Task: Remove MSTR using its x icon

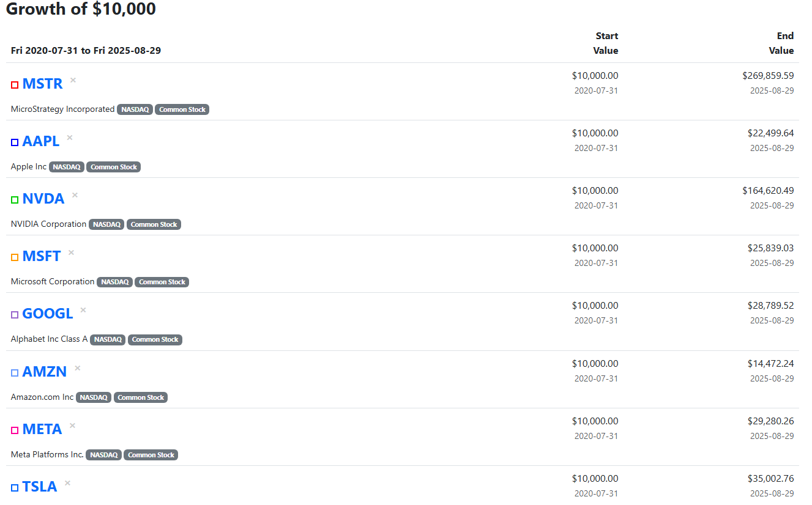Action: click(73, 80)
